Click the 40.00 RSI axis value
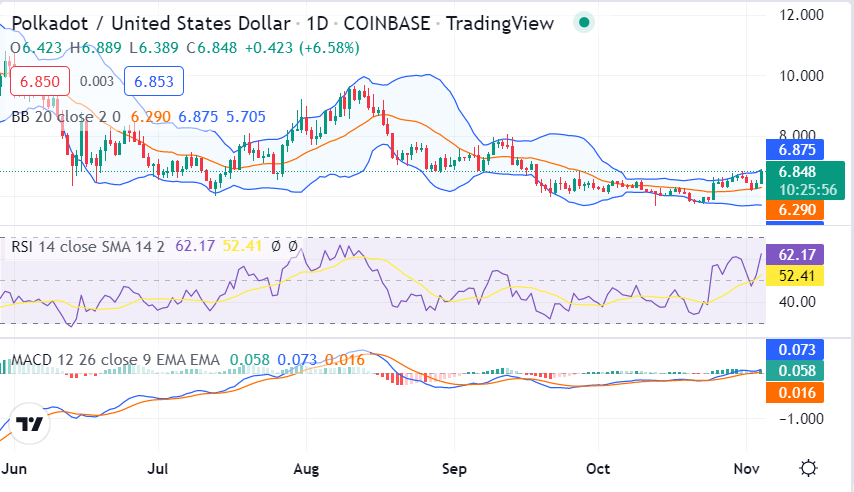This screenshot has height=492, width=854. point(797,302)
